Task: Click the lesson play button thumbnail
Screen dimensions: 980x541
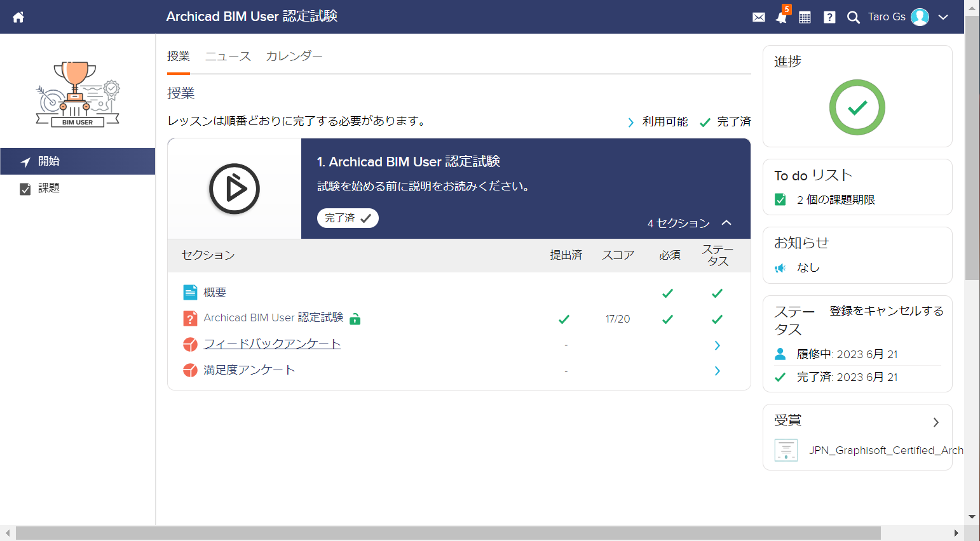Action: point(235,189)
